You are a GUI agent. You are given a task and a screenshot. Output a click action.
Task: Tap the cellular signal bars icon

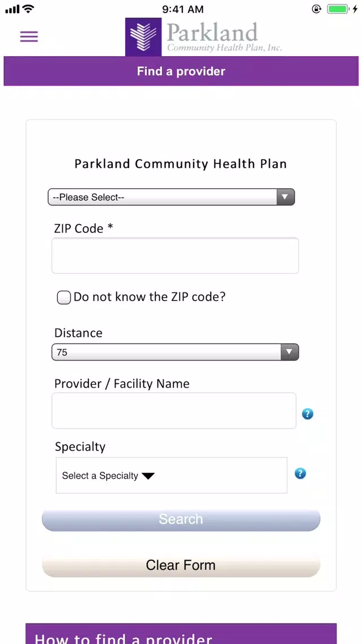(12, 10)
